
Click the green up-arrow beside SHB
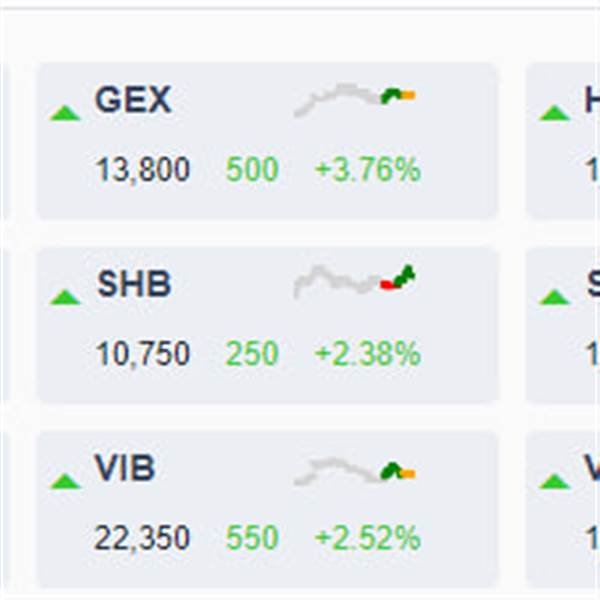(65, 297)
